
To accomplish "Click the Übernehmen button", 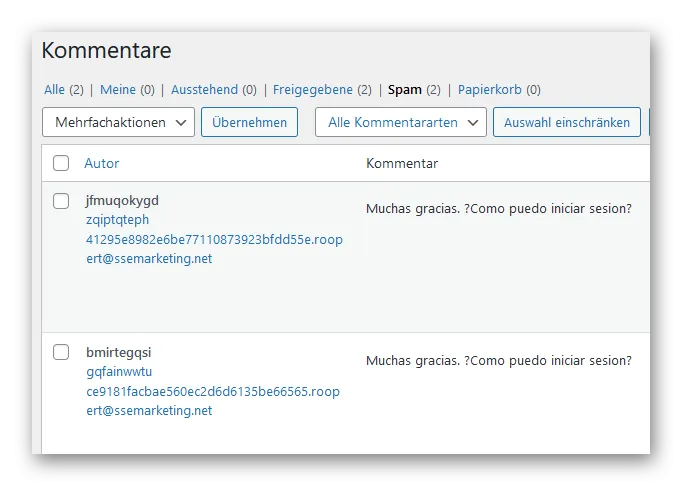I will [x=249, y=122].
